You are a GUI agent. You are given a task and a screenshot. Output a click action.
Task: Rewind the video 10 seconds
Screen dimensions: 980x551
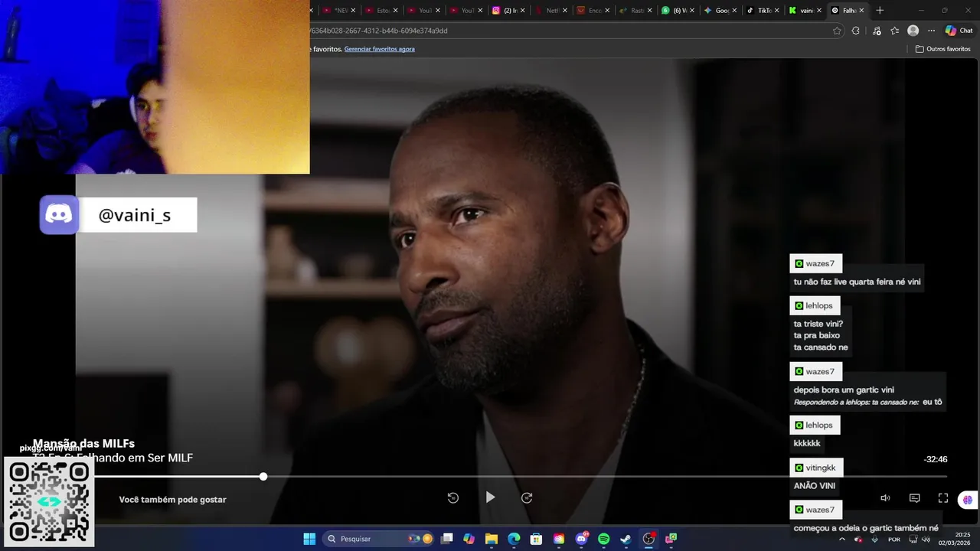(x=453, y=497)
